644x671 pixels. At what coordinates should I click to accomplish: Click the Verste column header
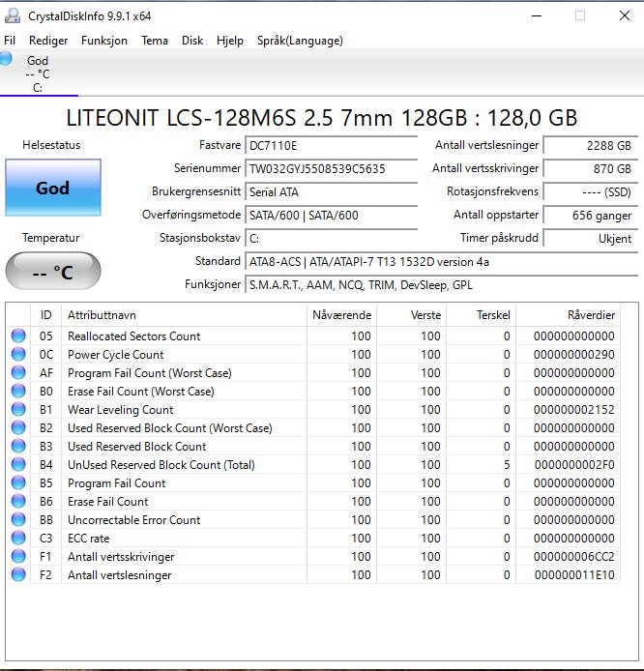pyautogui.click(x=411, y=315)
